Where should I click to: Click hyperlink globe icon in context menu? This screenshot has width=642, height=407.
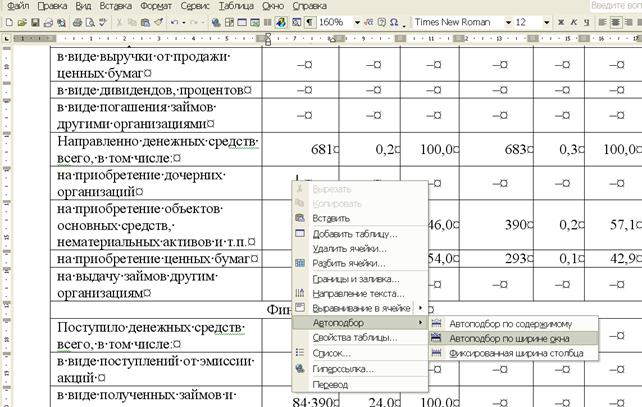coord(300,369)
